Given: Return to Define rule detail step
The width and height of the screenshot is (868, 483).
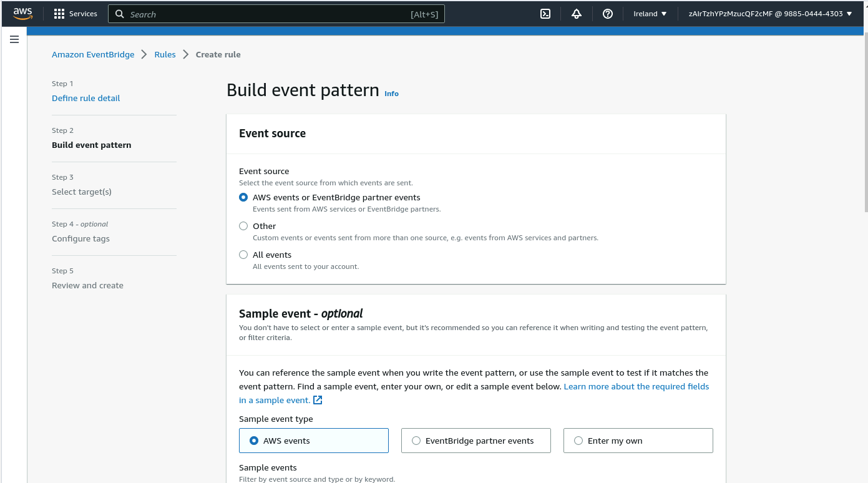Looking at the screenshot, I should 85,98.
